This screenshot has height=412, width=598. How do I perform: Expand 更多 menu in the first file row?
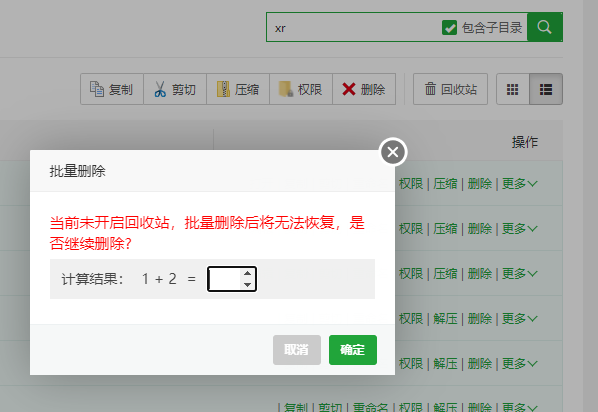coord(519,183)
